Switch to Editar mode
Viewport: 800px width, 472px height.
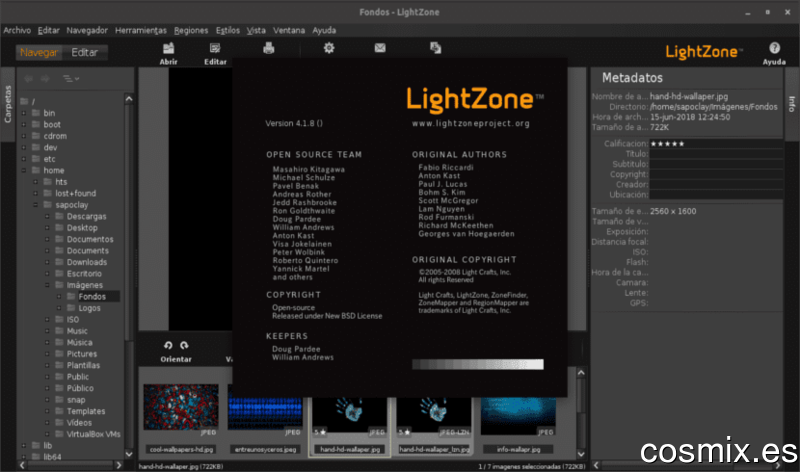tap(85, 53)
